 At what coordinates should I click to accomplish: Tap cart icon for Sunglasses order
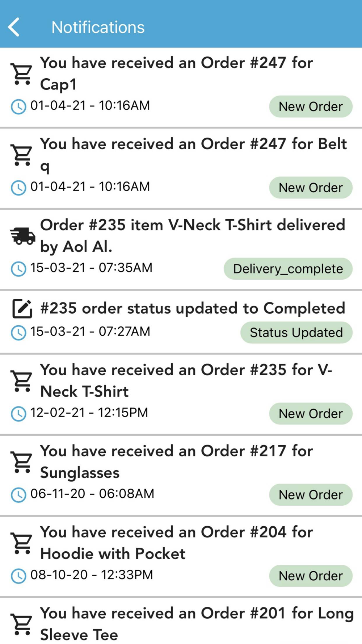point(22,462)
